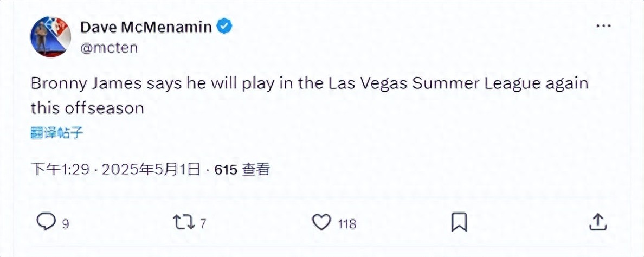Click the blue verified badge
The width and height of the screenshot is (644, 257).
[224, 25]
